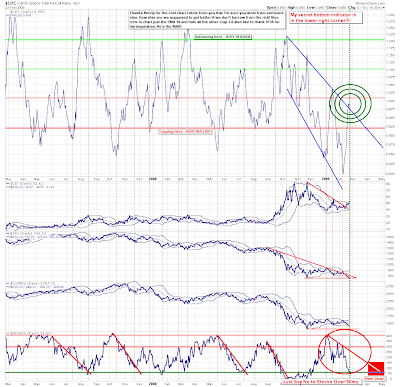This screenshot has height=387, width=400.
Task: Click the red 'My secret bottom indicator' note
Action: (326, 18)
